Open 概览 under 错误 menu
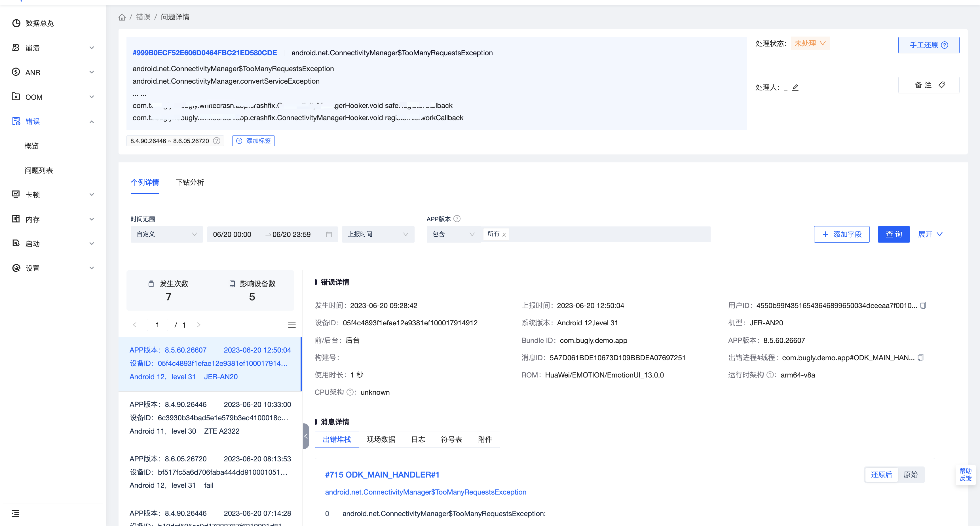980x526 pixels. [31, 146]
